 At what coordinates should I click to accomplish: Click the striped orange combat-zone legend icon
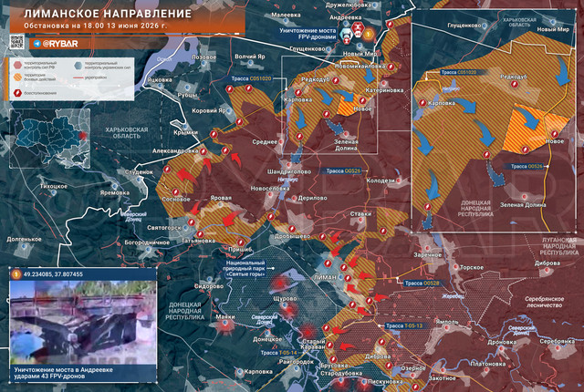tap(17, 77)
